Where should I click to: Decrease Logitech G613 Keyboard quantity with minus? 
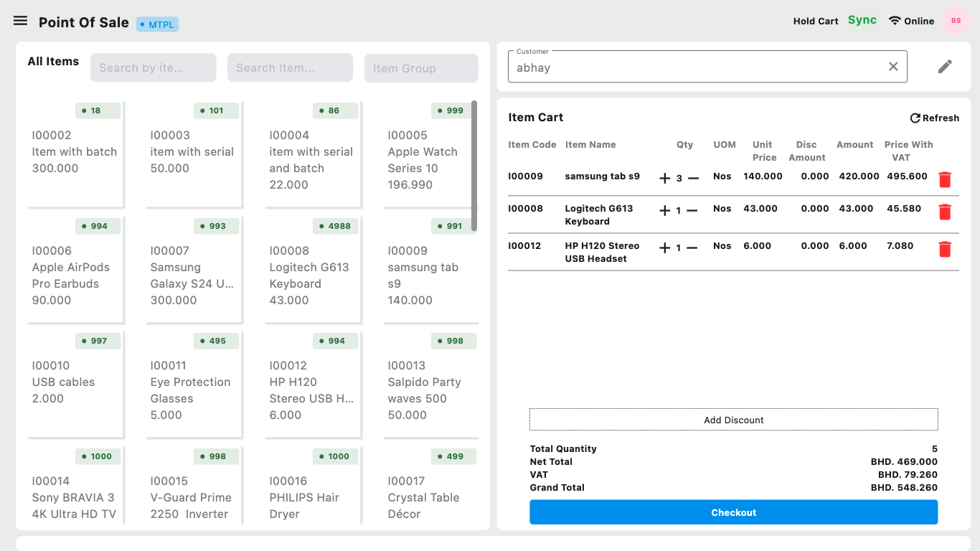[692, 211]
